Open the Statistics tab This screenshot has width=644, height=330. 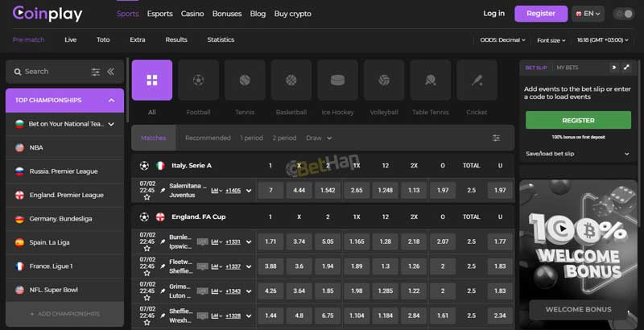pyautogui.click(x=221, y=39)
